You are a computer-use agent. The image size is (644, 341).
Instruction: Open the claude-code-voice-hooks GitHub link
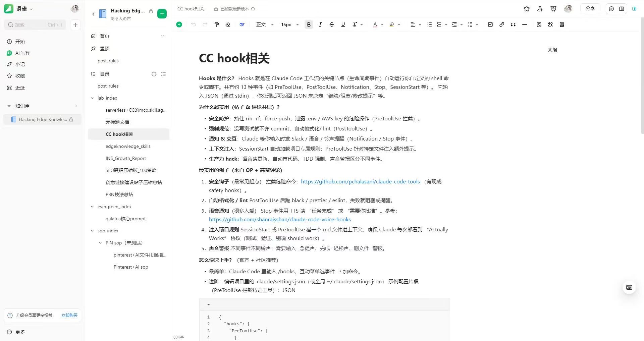click(280, 220)
